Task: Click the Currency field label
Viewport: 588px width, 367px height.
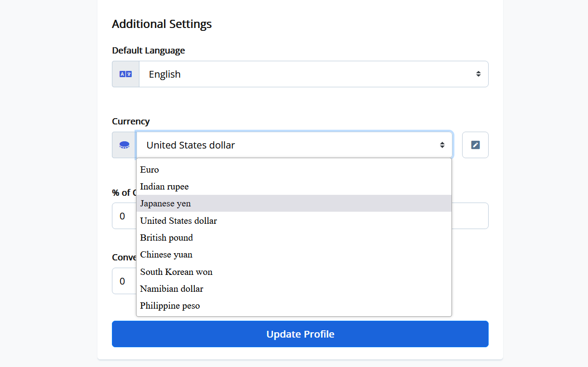Action: click(131, 121)
